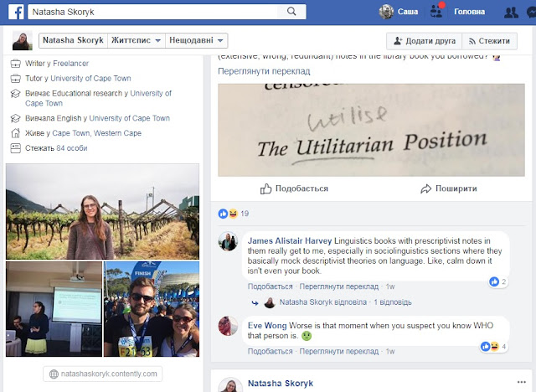This screenshot has height=392, width=536.
Task: Click the search field with Natasha Skoryk
Action: pyautogui.click(x=152, y=12)
